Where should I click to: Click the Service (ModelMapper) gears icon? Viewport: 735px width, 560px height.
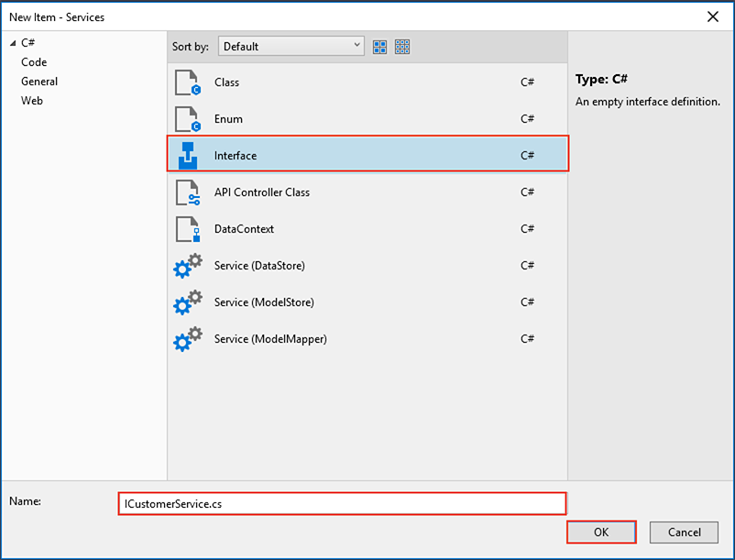tap(187, 339)
